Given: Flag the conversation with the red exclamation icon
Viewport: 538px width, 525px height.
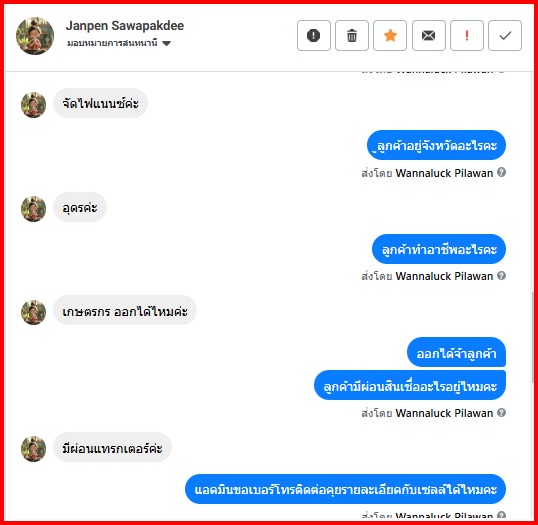Looking at the screenshot, I should click(x=467, y=35).
